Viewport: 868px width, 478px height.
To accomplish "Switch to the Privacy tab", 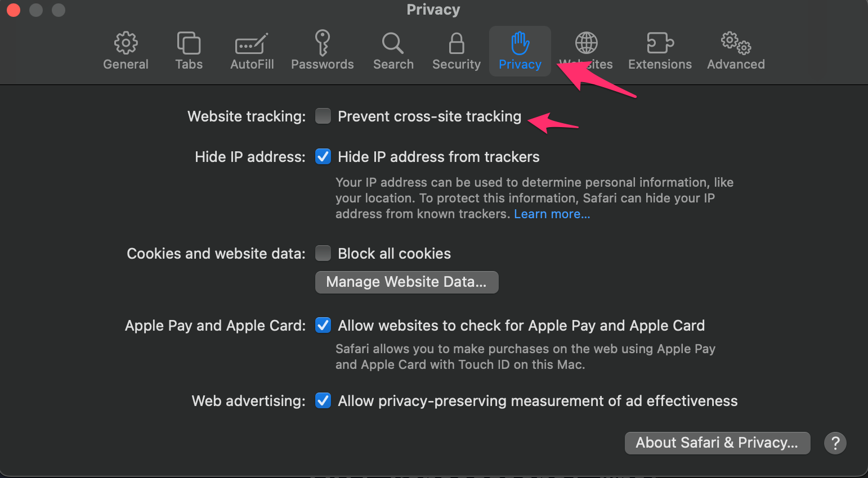I will tap(520, 51).
